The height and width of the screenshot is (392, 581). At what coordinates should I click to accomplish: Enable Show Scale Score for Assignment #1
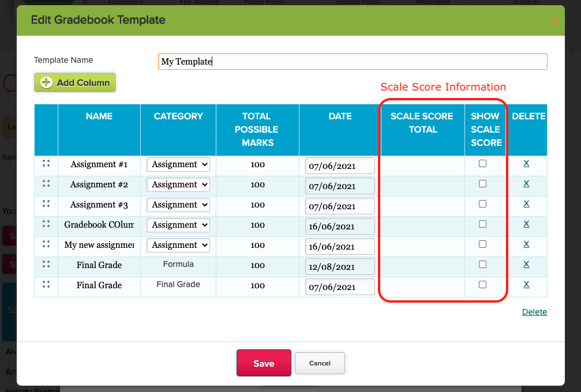(482, 163)
